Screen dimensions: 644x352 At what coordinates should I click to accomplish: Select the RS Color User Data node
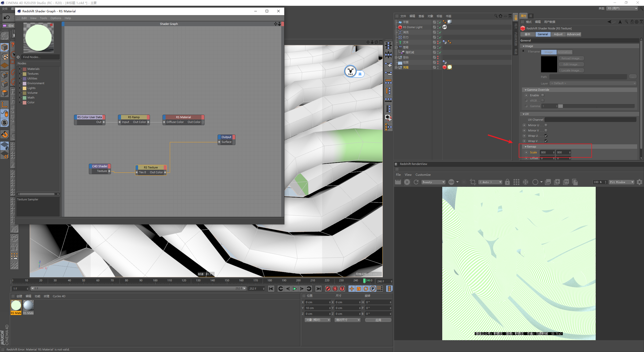(x=89, y=117)
